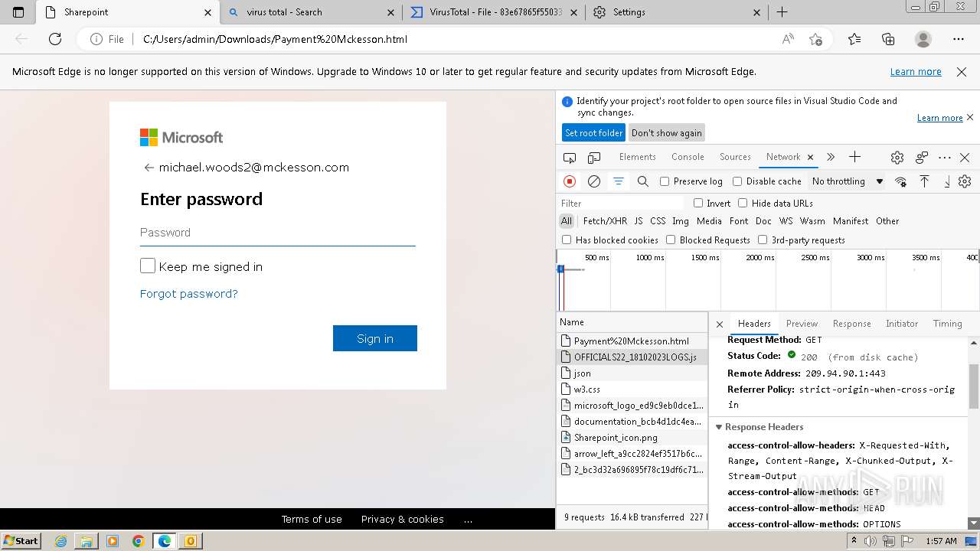Open the Response tab of request
The image size is (980, 551).
[851, 324]
